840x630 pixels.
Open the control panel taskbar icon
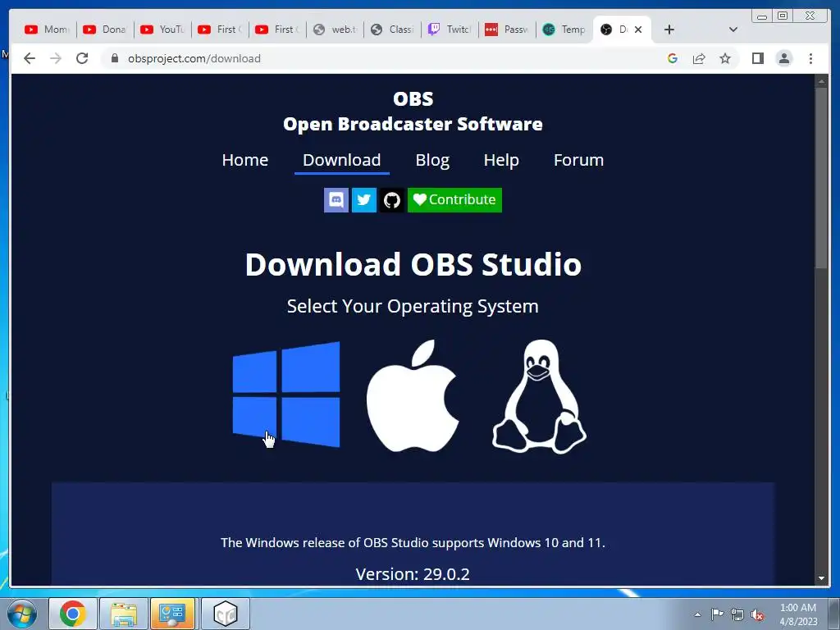click(174, 614)
